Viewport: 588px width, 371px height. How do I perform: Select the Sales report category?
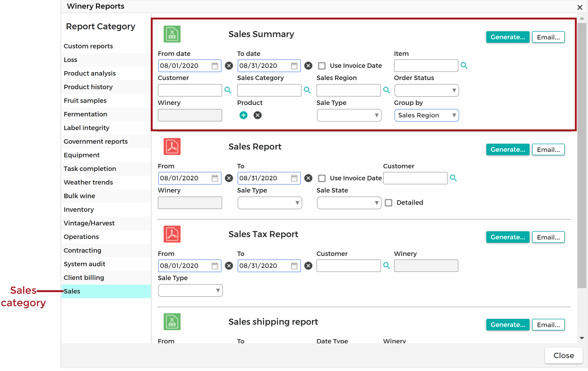tap(106, 291)
